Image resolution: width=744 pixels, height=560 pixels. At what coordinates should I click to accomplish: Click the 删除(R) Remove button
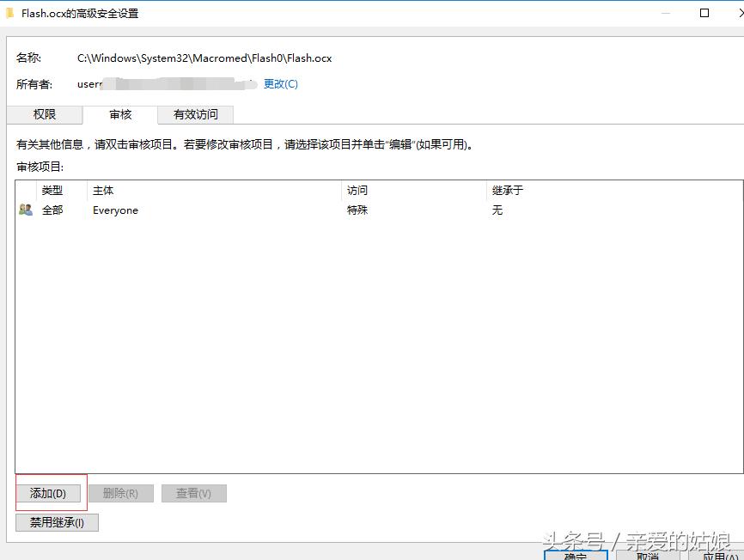tap(121, 493)
